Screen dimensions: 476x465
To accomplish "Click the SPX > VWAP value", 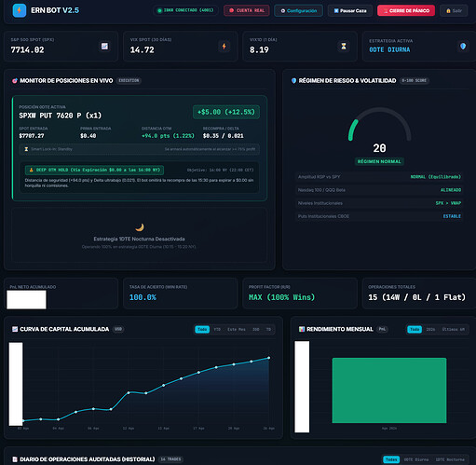I will 448,203.
